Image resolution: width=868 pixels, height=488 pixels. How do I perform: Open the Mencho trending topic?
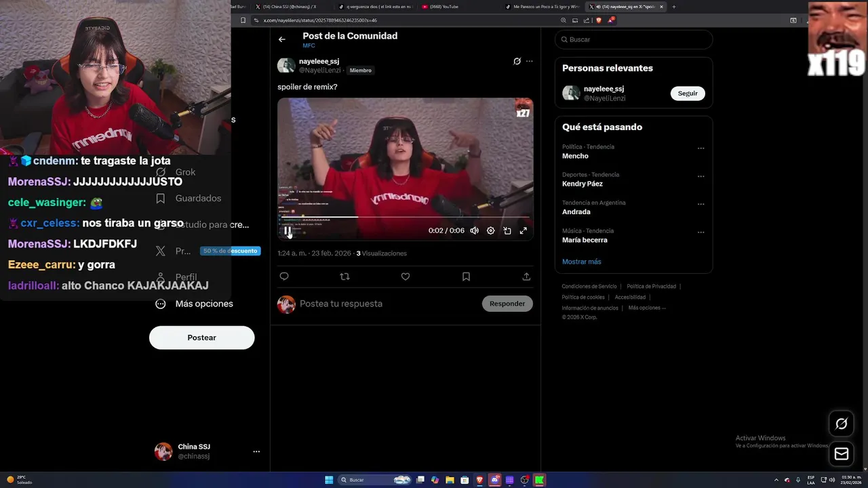pyautogui.click(x=575, y=156)
